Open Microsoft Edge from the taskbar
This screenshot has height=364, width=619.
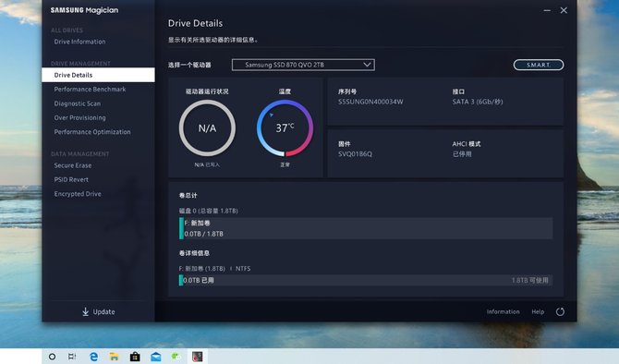pos(93,357)
